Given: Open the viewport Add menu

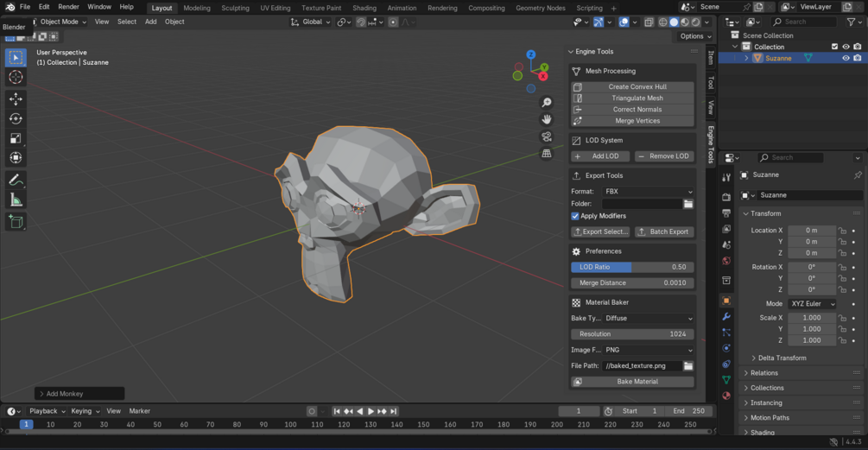Looking at the screenshot, I should [x=150, y=22].
